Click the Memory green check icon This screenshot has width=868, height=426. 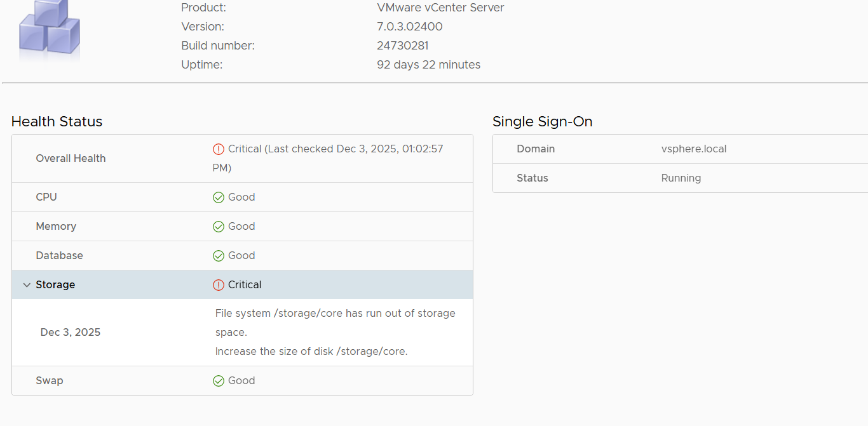pyautogui.click(x=219, y=227)
